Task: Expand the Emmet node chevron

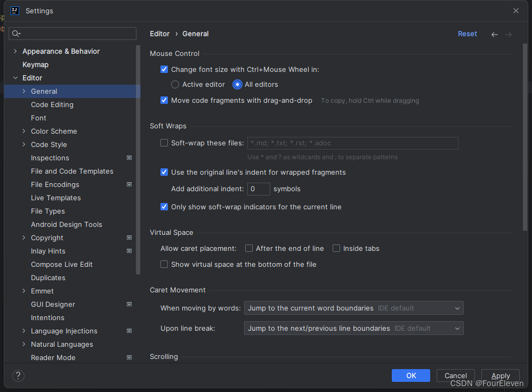Action: click(24, 291)
